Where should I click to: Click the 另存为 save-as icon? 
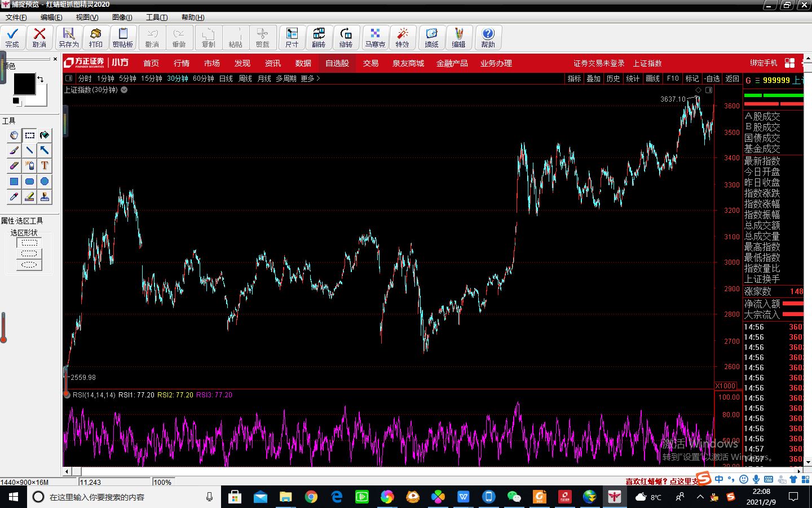[x=69, y=37]
